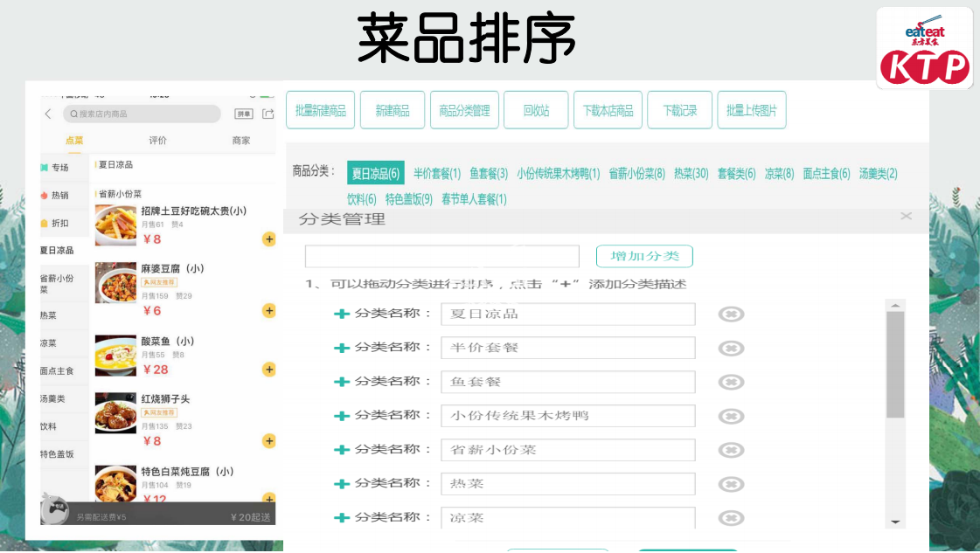Remove the 热菜 category using X icon
Viewport: 980px width, 553px height.
click(731, 484)
